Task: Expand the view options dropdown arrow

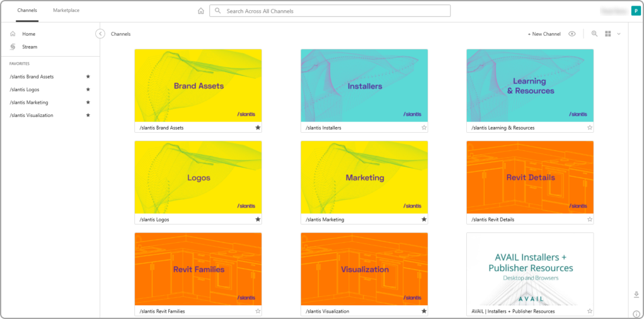Action: 619,34
